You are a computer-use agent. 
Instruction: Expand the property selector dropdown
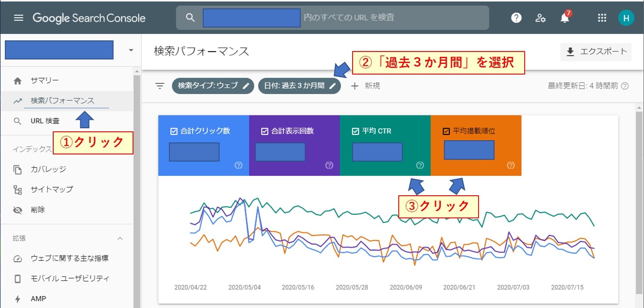click(x=131, y=50)
